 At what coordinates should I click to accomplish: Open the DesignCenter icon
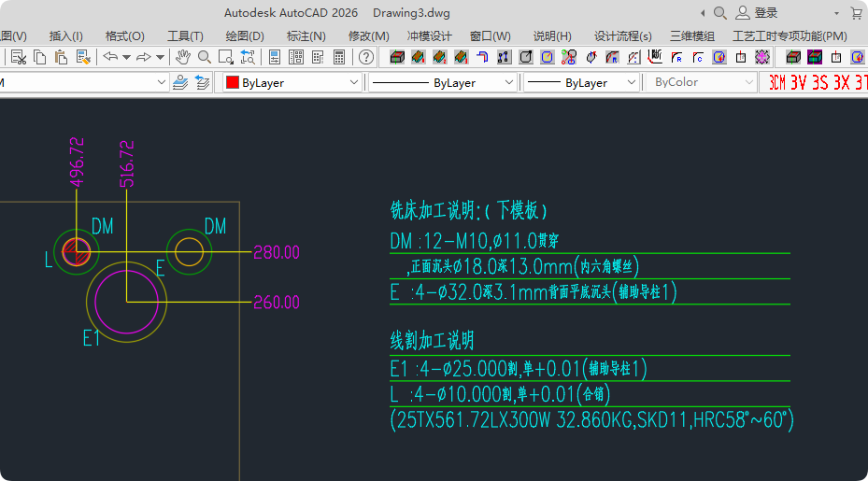(296, 57)
